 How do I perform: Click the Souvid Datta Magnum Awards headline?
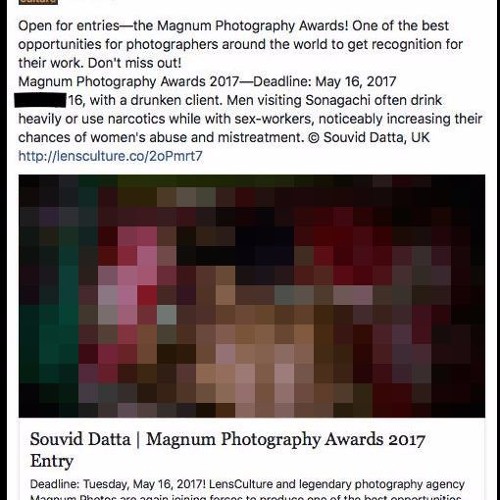[227, 450]
